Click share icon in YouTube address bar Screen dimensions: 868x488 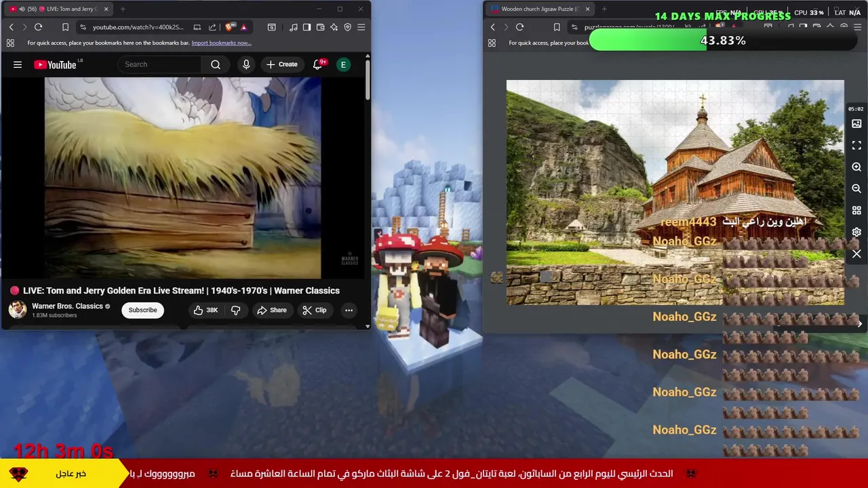pyautogui.click(x=212, y=27)
